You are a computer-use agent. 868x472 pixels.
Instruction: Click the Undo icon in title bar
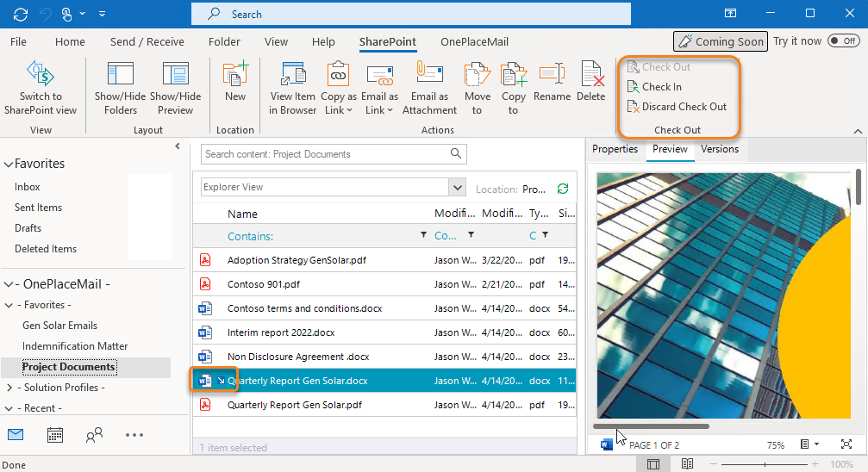coord(46,14)
